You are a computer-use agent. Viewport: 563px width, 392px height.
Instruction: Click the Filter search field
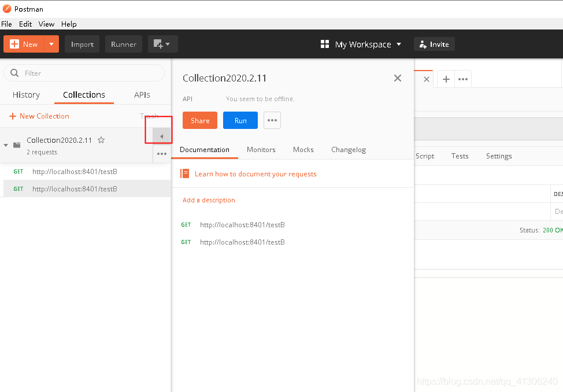tap(84, 73)
